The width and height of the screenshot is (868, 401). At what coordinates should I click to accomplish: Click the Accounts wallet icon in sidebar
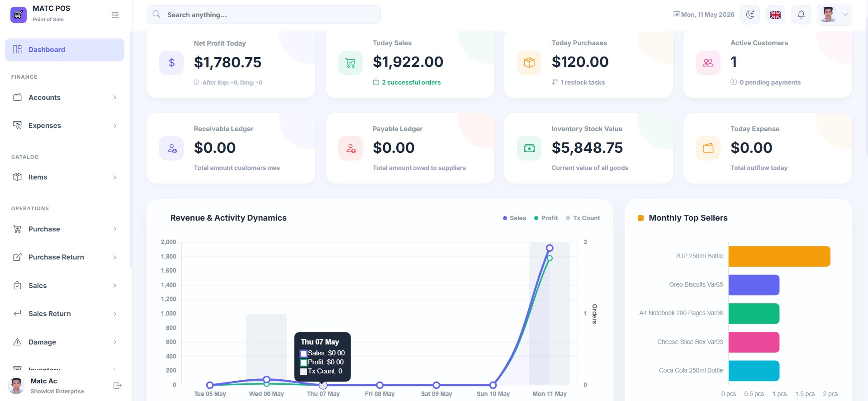tap(18, 97)
